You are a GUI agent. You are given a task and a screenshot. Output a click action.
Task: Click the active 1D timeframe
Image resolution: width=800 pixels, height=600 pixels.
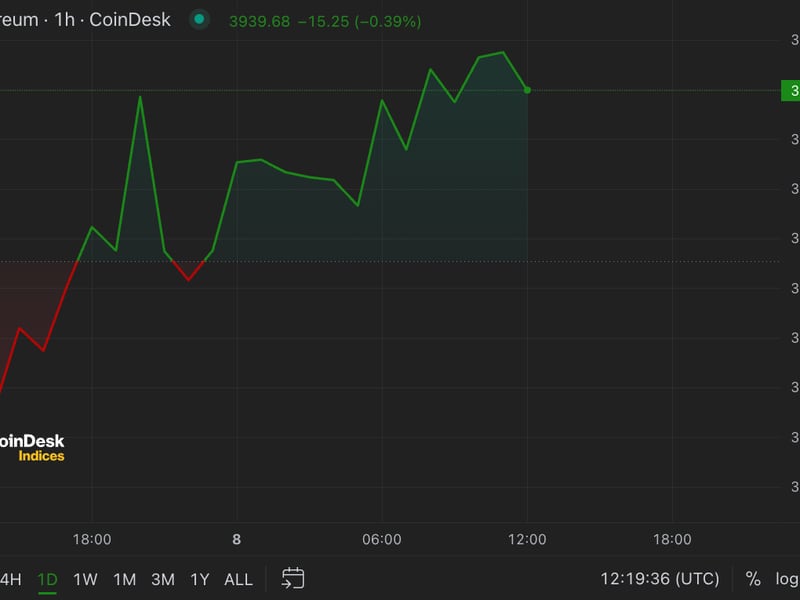48,579
